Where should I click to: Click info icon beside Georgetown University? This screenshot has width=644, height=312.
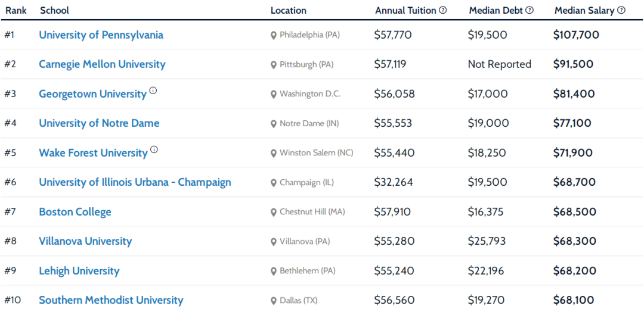tap(153, 91)
